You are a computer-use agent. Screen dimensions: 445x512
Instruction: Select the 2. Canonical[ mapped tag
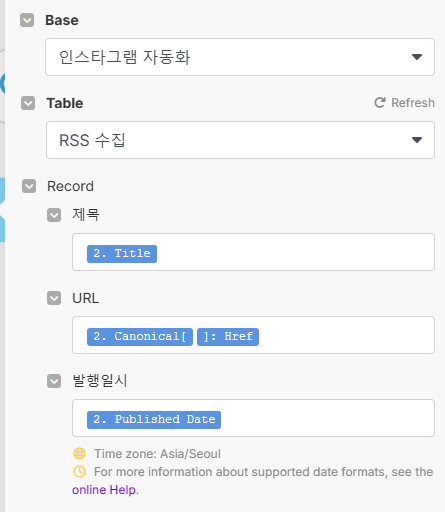click(x=140, y=337)
